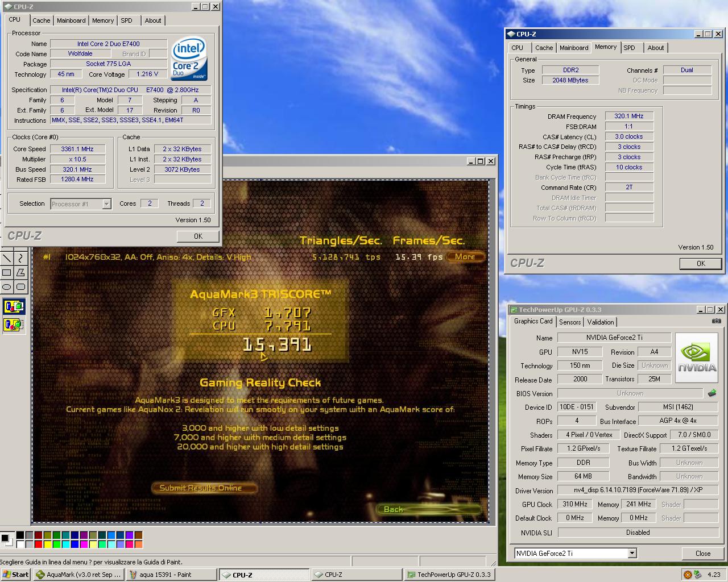Screen dimensions: 728x582
Task: Click the NVIDIA logo in GPU-Z
Action: pos(697,359)
